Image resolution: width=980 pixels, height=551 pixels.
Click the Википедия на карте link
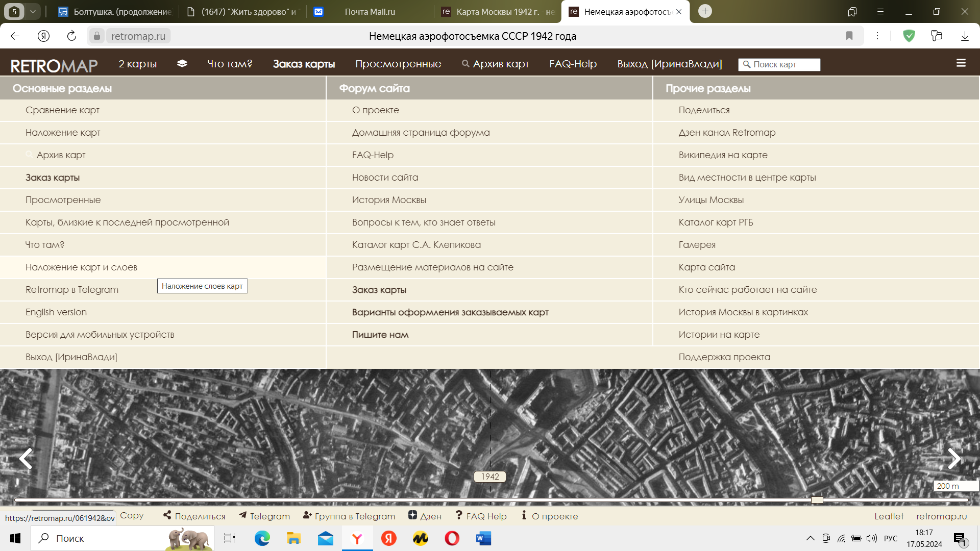click(723, 155)
